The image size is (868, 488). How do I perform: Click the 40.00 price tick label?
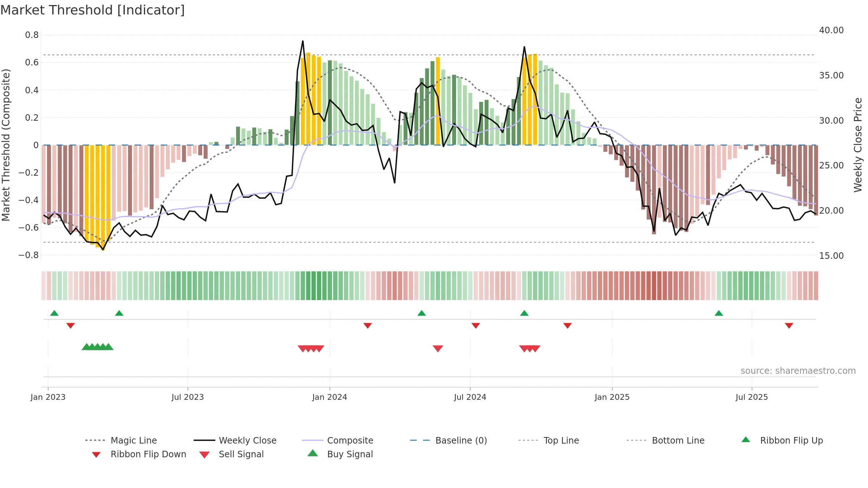[831, 30]
